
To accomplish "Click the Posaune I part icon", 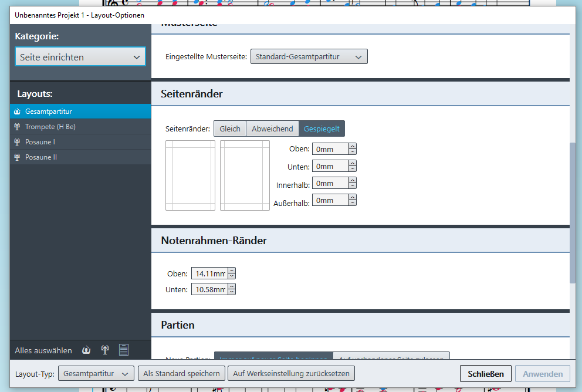I will pos(17,142).
